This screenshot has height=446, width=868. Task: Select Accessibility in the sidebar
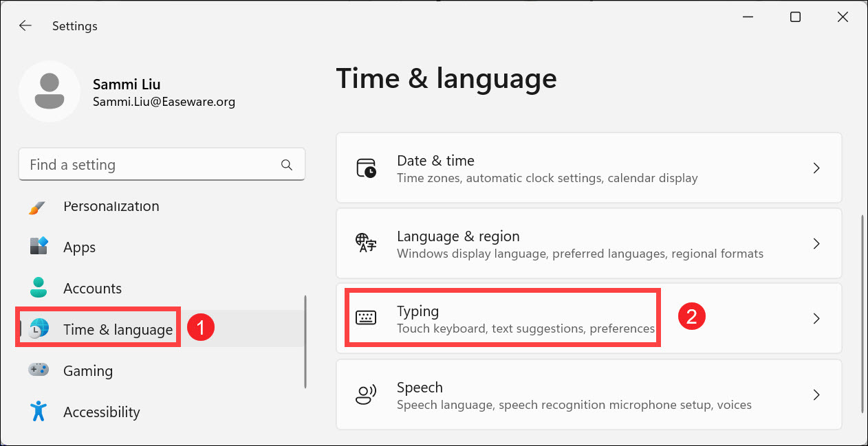pos(101,412)
